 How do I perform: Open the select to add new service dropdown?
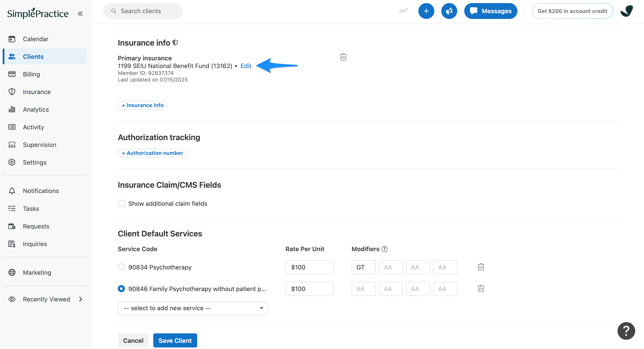point(193,308)
